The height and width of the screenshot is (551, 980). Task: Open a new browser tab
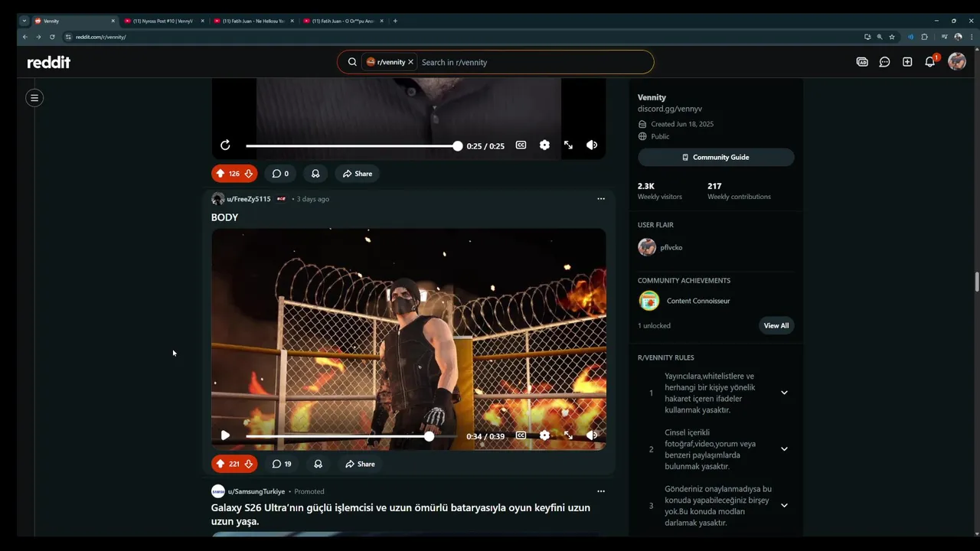point(395,21)
